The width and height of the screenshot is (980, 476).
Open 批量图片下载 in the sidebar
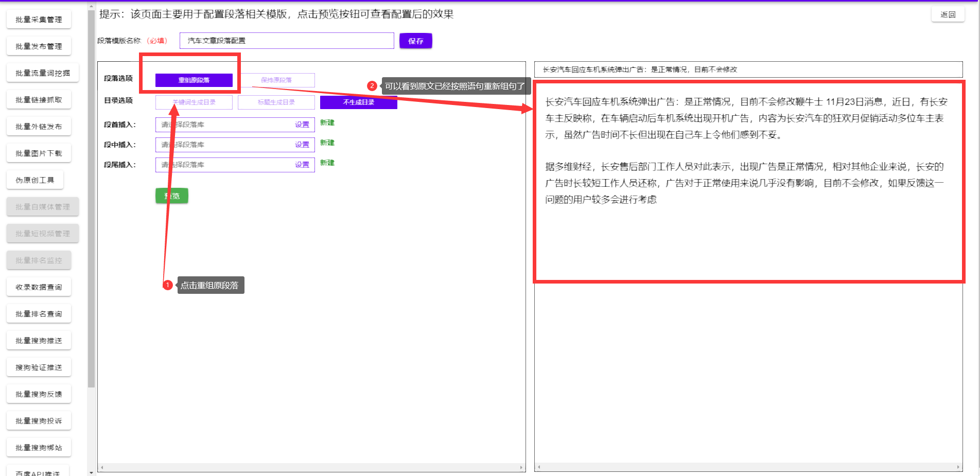[x=39, y=153]
